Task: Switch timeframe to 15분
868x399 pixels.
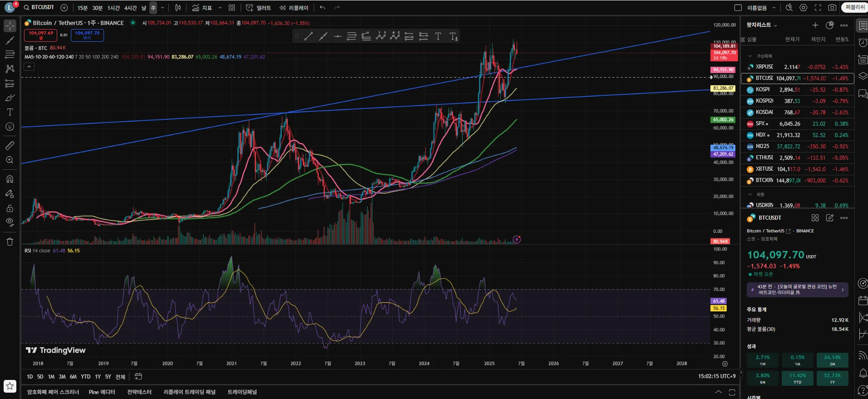Action: 82,8
